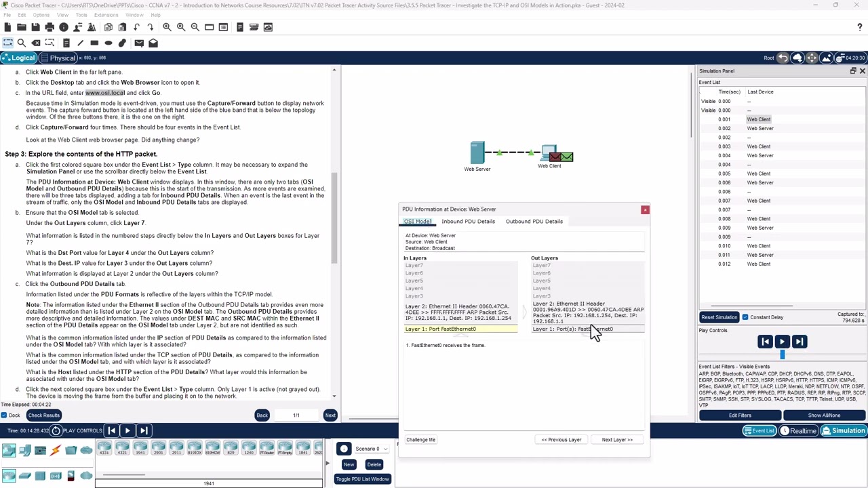Select the Add Complex PDU open envelope
Image resolution: width=868 pixels, height=488 pixels.
(153, 43)
